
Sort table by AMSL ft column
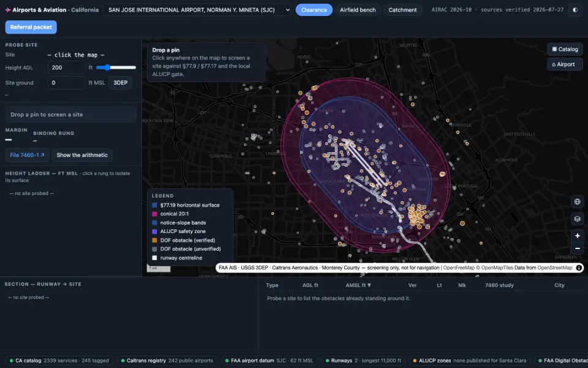[358, 285]
